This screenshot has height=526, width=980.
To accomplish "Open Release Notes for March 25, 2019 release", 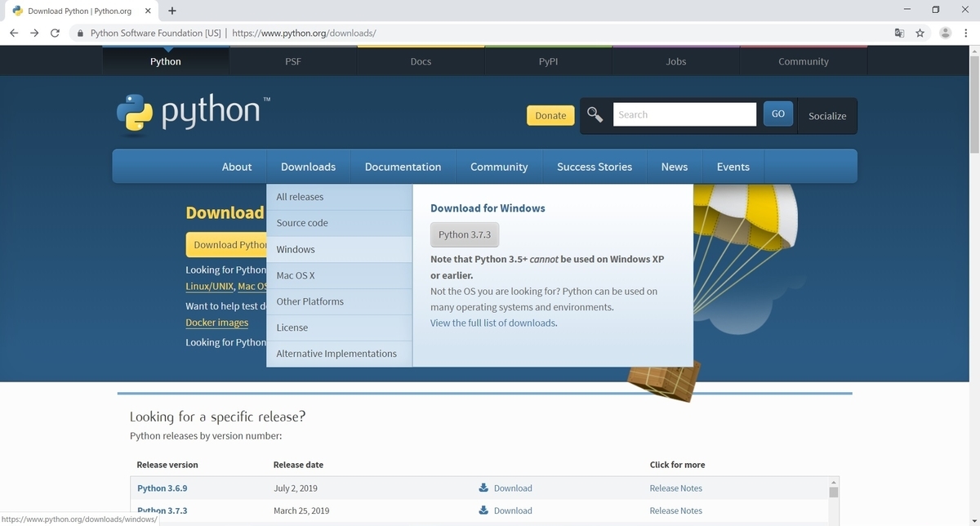I will click(x=676, y=510).
